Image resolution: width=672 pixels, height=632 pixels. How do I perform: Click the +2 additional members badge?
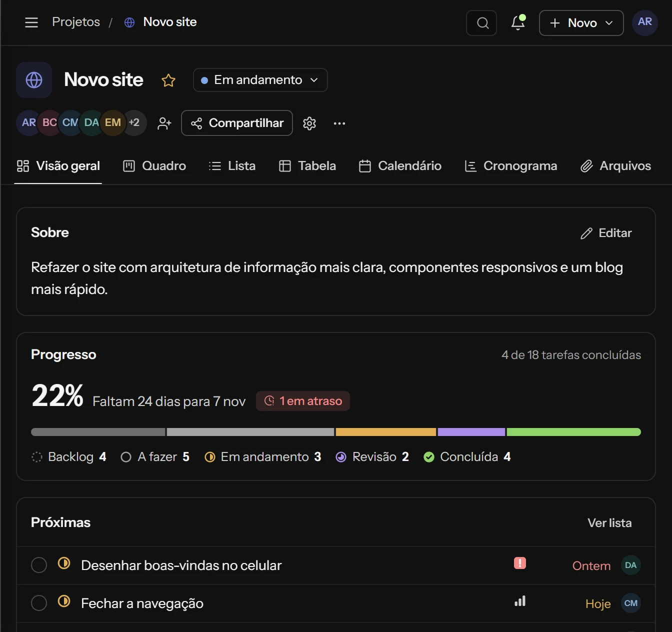(x=134, y=122)
